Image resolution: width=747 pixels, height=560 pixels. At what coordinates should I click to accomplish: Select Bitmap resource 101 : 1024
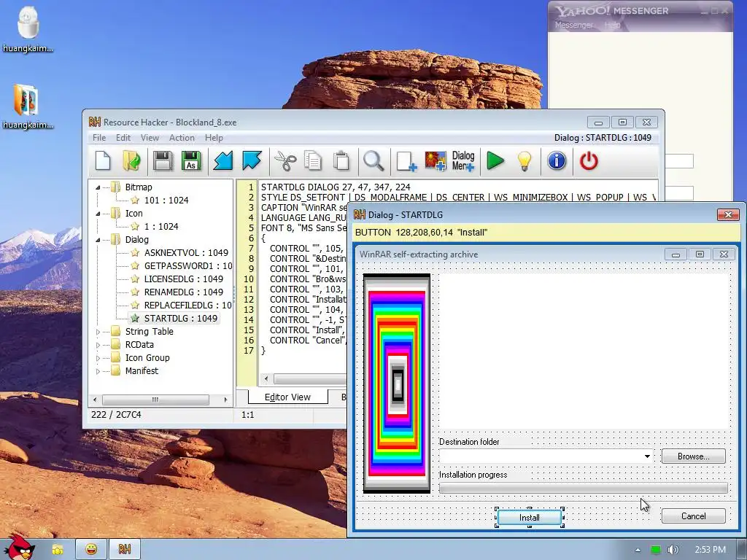166,201
